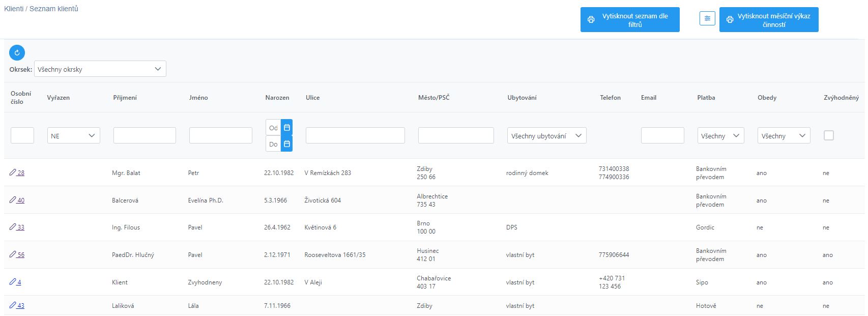Click the pencil edit icon for client 43
The width and height of the screenshot is (868, 316).
point(13,305)
